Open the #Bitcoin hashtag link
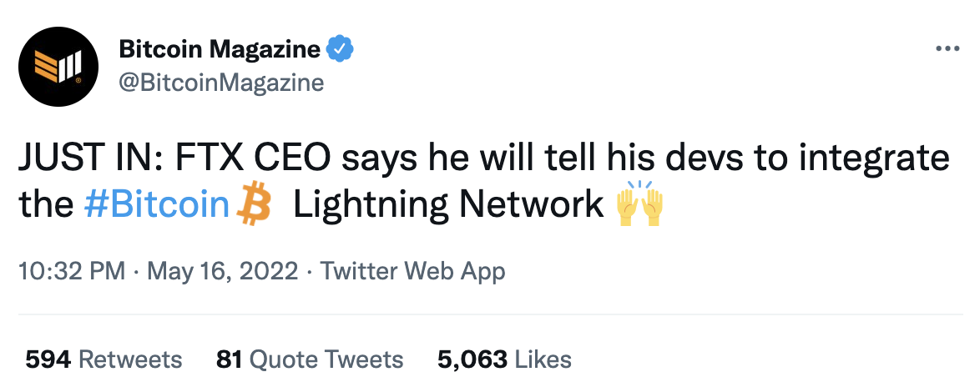 click(x=157, y=205)
